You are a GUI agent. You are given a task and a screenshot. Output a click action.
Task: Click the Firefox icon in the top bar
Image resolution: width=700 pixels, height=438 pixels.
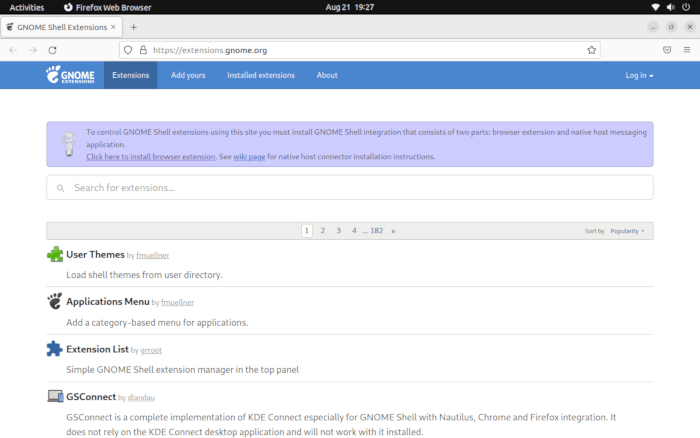tap(68, 7)
